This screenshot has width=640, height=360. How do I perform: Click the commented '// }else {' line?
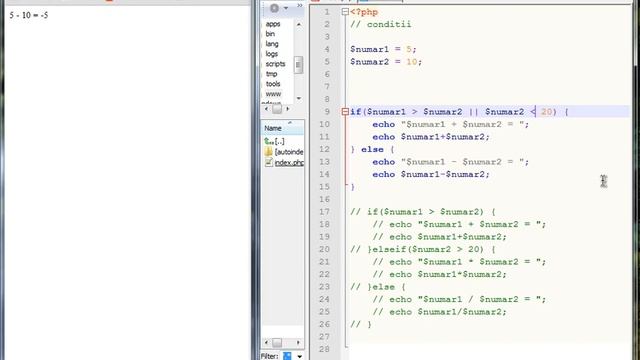tap(378, 287)
